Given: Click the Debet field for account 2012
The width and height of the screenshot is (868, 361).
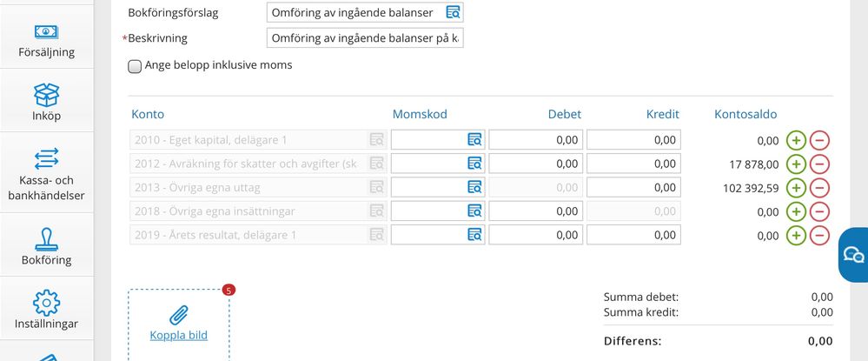Looking at the screenshot, I should 536,164.
